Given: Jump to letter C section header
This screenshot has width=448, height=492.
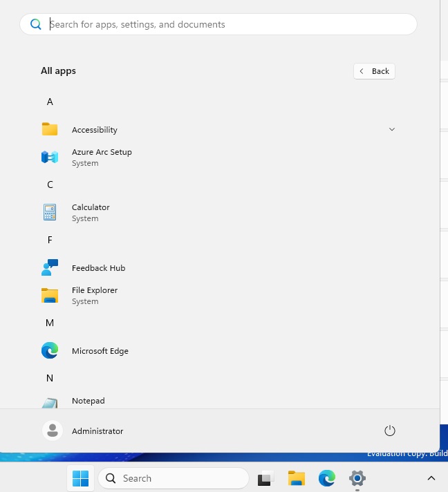Looking at the screenshot, I should [x=50, y=184].
